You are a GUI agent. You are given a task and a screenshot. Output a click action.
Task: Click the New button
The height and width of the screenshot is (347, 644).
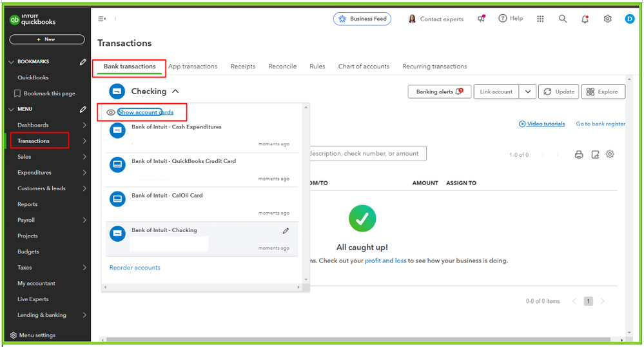pos(47,39)
